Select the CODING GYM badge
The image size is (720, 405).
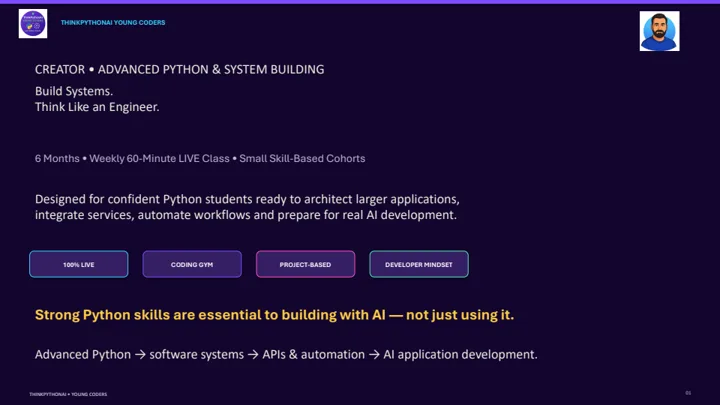(192, 264)
